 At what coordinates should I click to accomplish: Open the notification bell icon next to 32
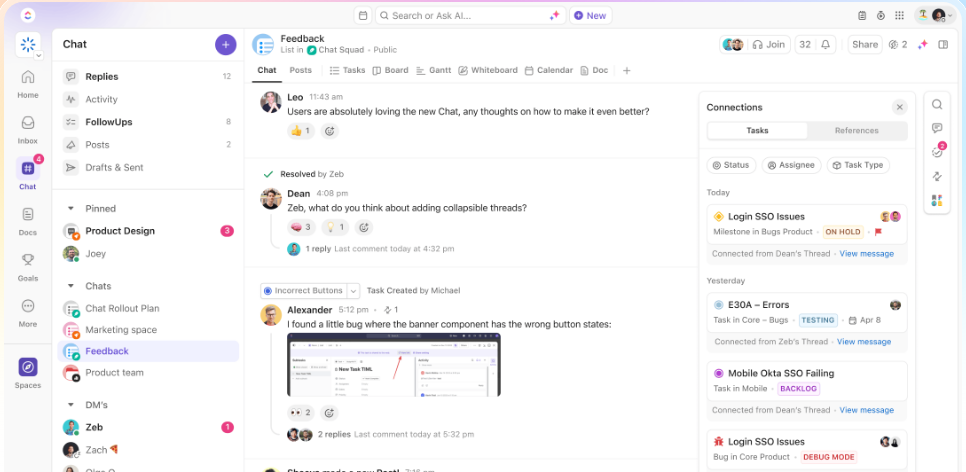[x=826, y=44]
